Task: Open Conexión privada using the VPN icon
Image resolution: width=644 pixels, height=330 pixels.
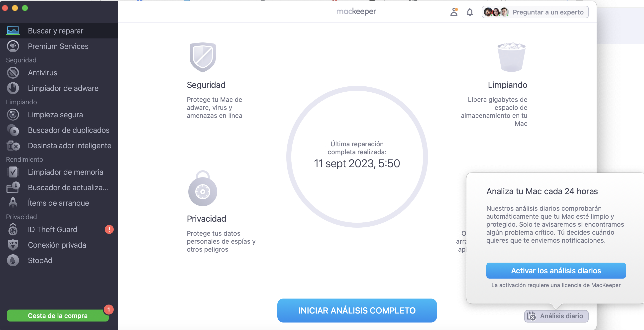Action: pos(13,245)
